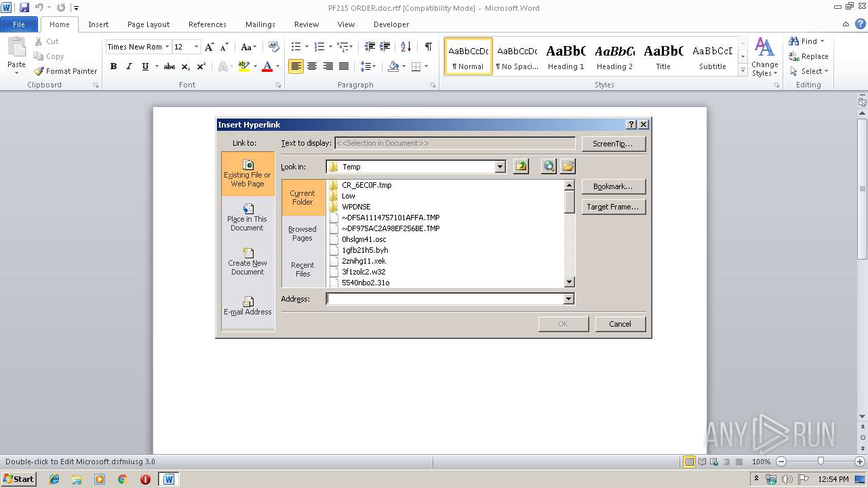Viewport: 868px width, 488px height.
Task: Toggle Show/Hide paragraph marks
Action: tap(428, 47)
